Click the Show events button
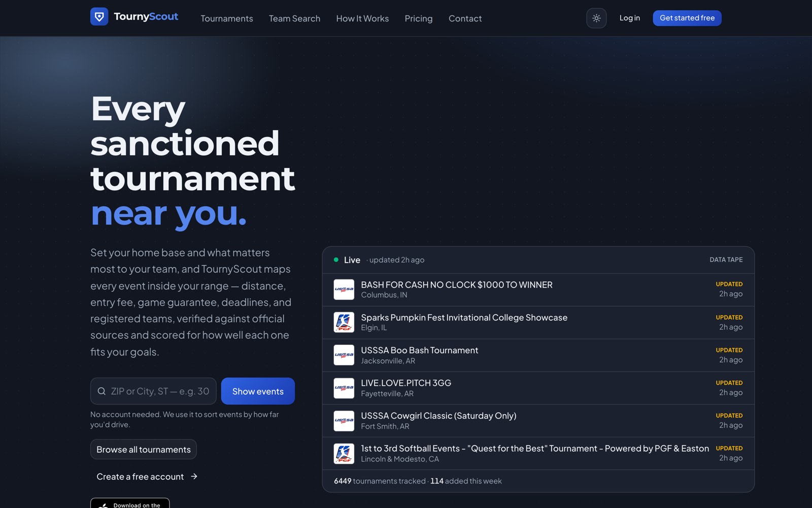This screenshot has height=508, width=812. click(x=258, y=391)
